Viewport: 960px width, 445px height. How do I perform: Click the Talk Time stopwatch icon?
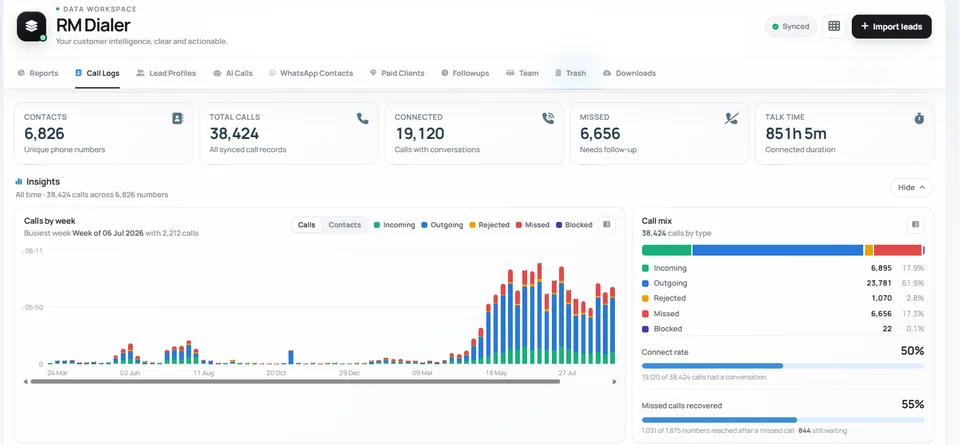(919, 119)
